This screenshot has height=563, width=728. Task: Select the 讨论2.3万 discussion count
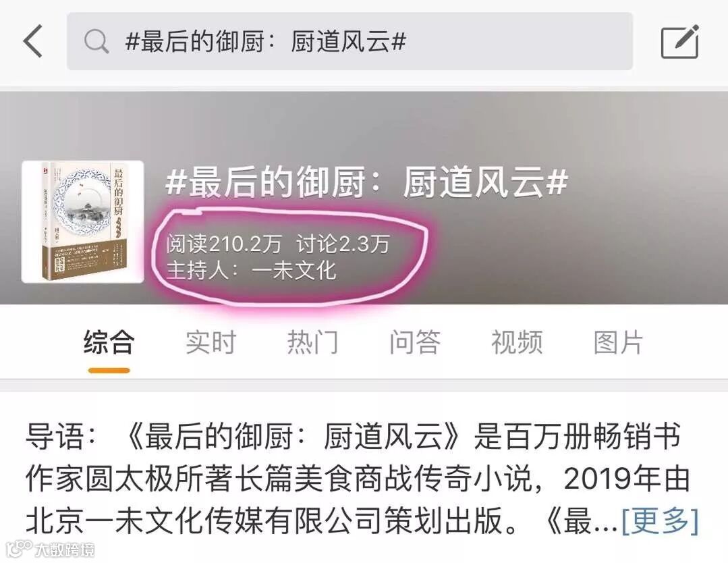click(x=343, y=244)
